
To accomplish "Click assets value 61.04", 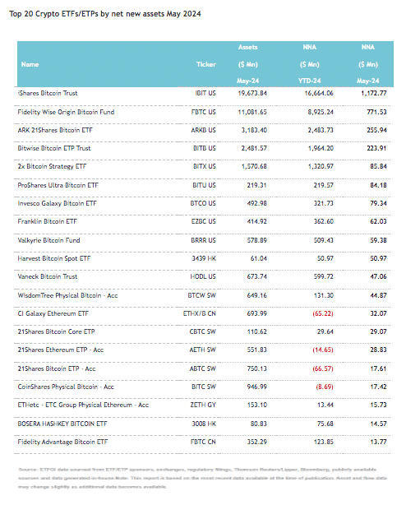I will pyautogui.click(x=259, y=258).
